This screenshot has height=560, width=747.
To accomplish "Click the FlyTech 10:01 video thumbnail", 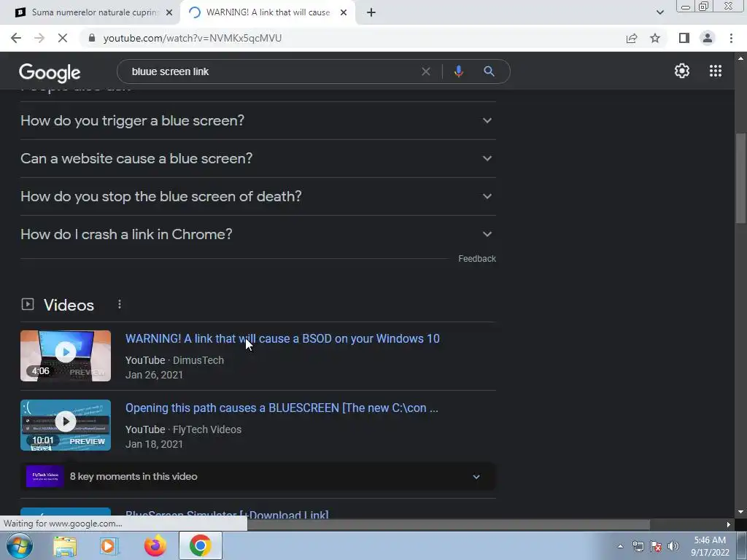I will (x=65, y=425).
